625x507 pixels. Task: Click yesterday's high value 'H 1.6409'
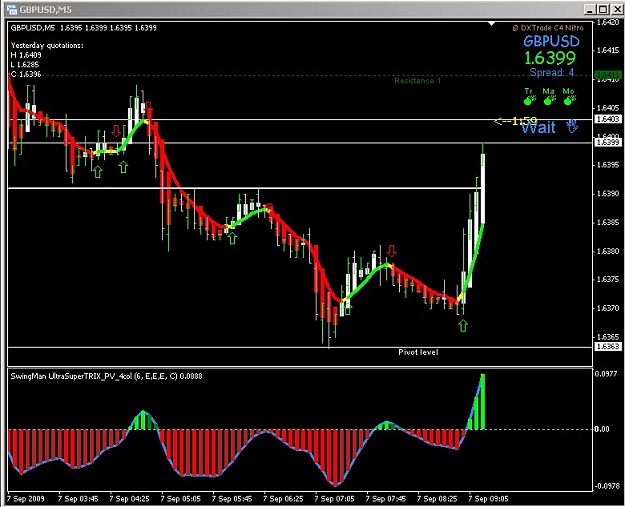[x=26, y=55]
